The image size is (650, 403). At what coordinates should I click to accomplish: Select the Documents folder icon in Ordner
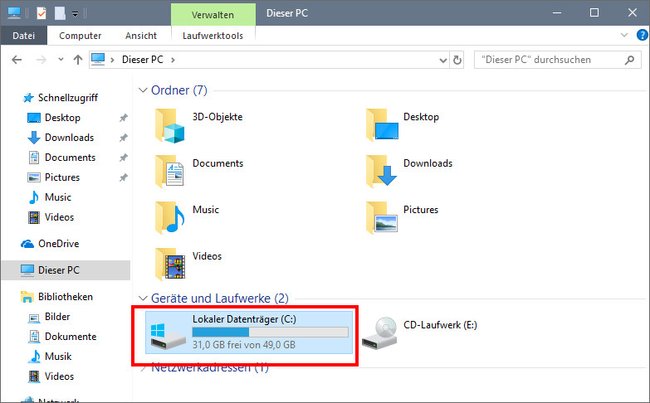click(x=170, y=172)
